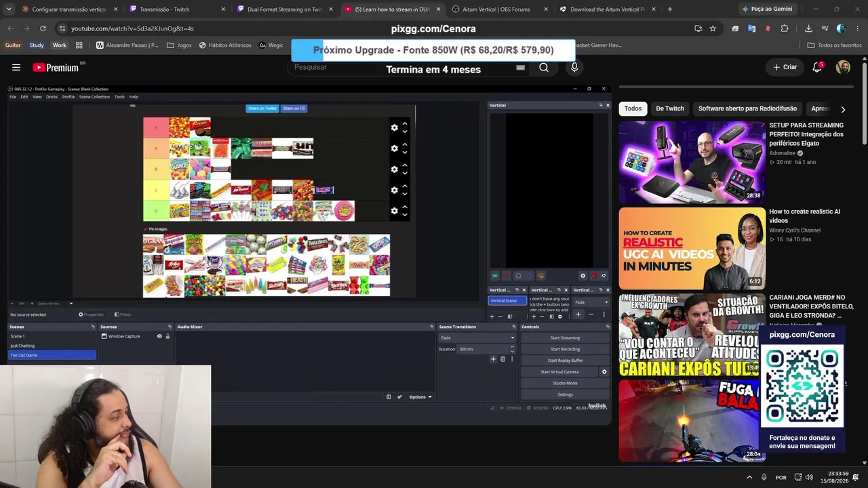The width and height of the screenshot is (868, 488).
Task: Open OBS Settings from Controls
Action: click(x=565, y=394)
